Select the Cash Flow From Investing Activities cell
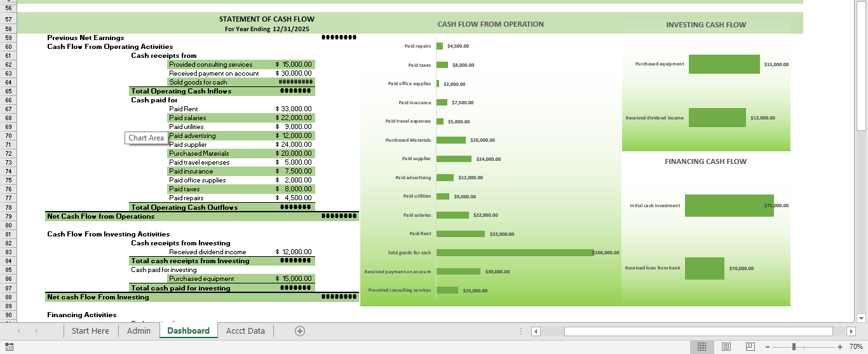The width and height of the screenshot is (868, 354). click(109, 234)
